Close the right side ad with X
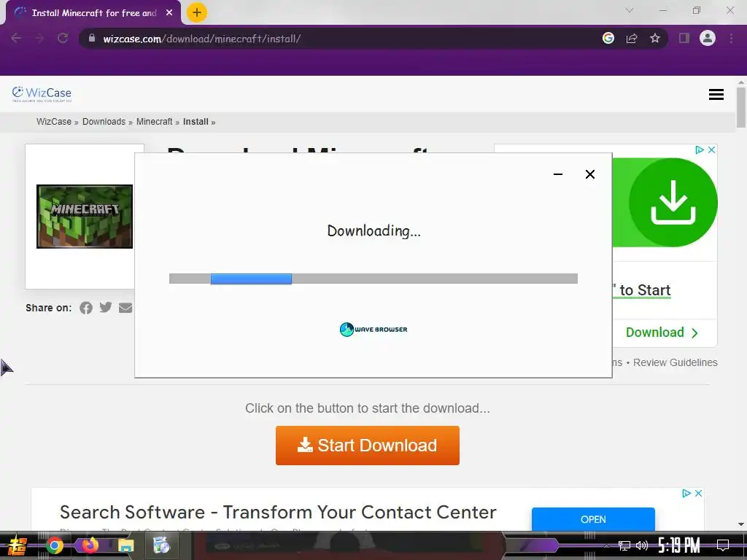 (712, 150)
